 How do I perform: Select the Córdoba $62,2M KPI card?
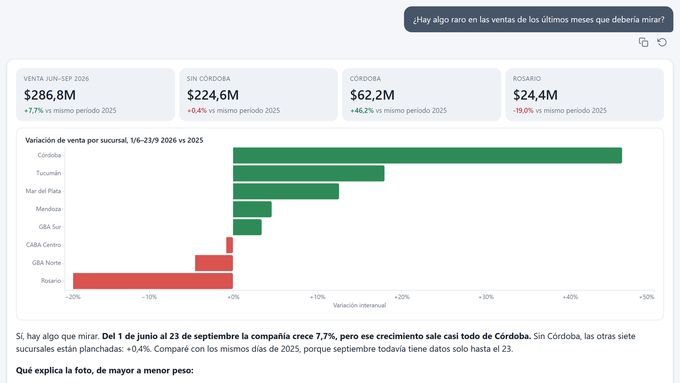tap(422, 95)
